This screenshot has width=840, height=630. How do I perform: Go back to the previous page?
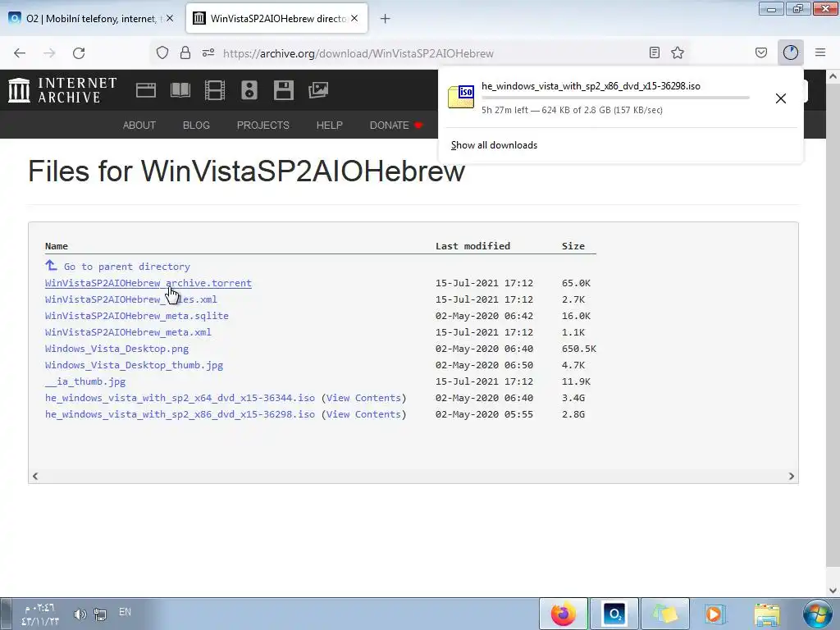(20, 53)
